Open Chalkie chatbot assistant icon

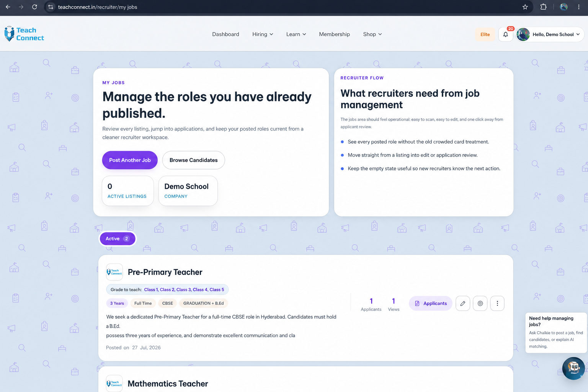click(x=573, y=368)
